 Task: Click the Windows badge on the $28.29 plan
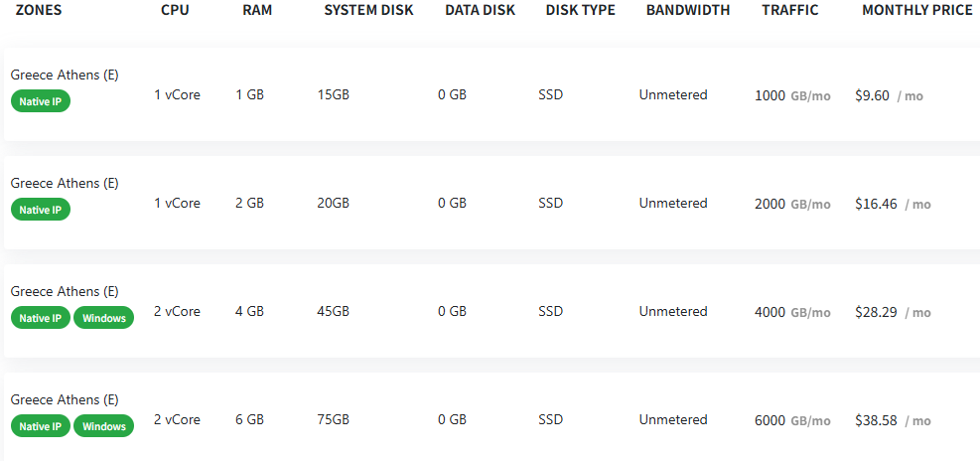click(x=103, y=318)
